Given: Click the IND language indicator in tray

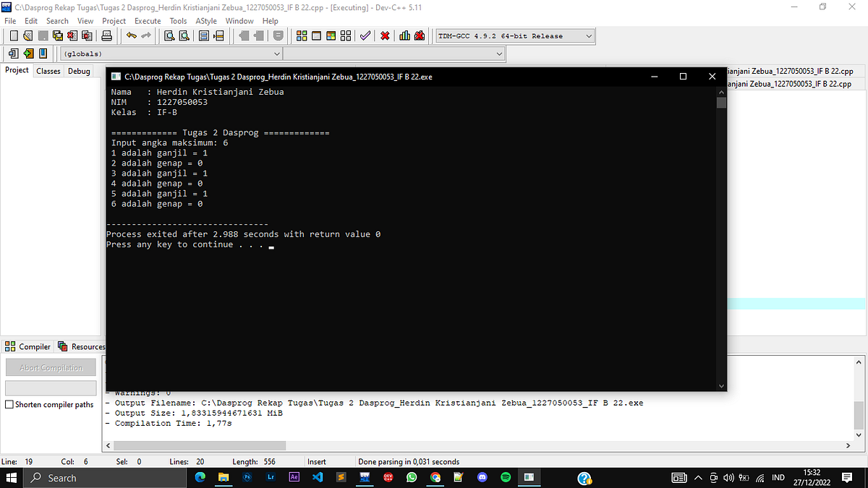Looking at the screenshot, I should coord(778,478).
